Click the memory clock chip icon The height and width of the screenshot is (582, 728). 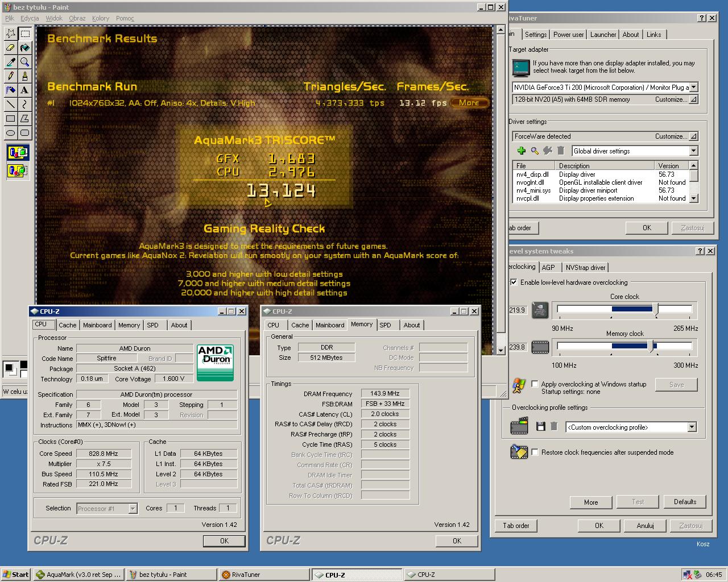point(540,347)
